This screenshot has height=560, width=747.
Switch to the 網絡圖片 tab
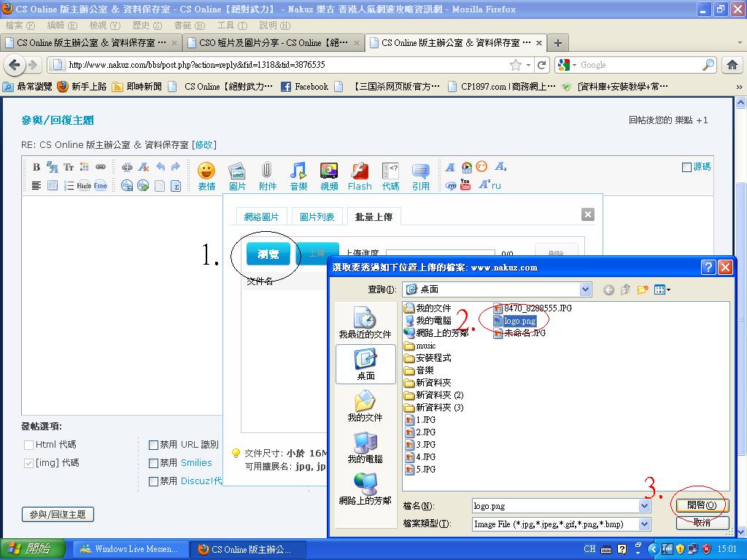coord(261,217)
